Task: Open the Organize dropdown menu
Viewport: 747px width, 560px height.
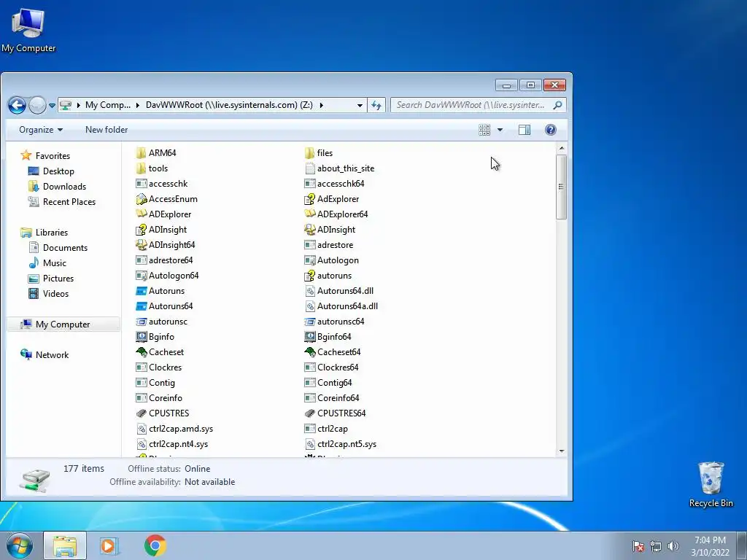Action: tap(41, 130)
